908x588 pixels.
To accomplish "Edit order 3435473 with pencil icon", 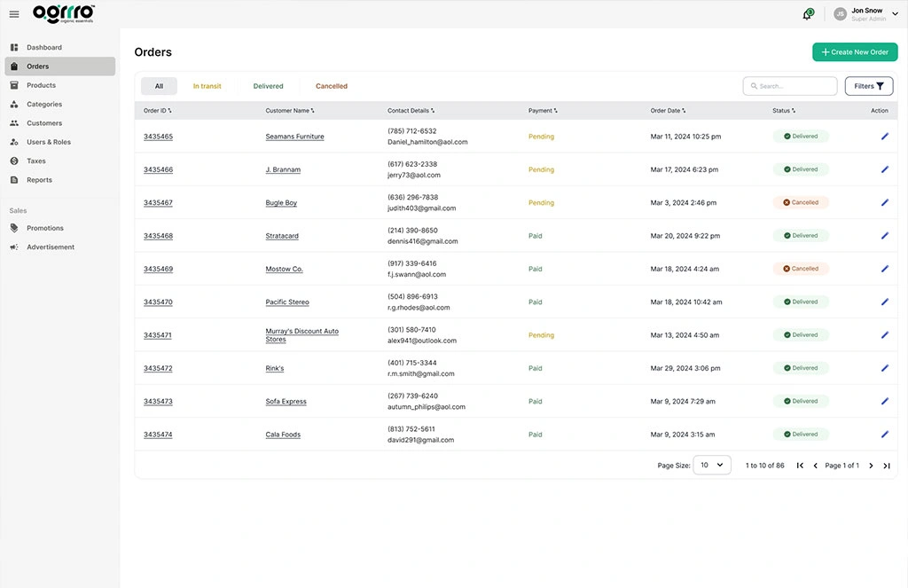I will click(884, 400).
